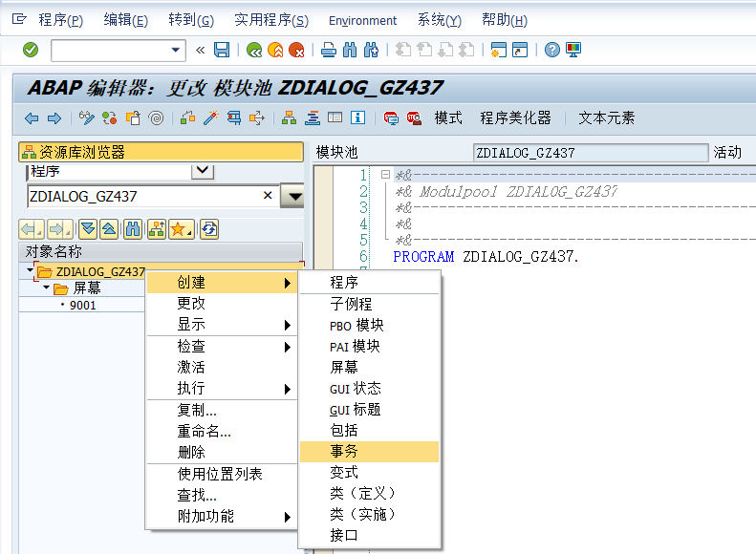Click the Set/Delete Breakpoint stop icon
The image size is (756, 554).
[391, 118]
